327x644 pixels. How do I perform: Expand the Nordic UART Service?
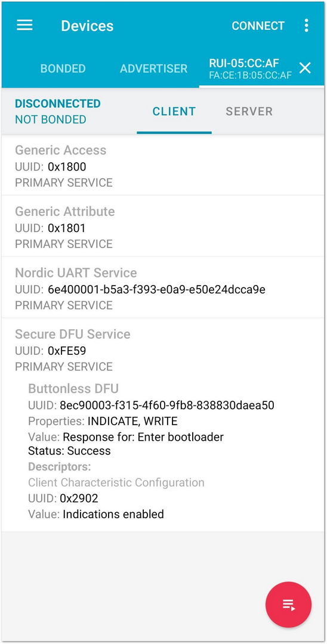(163, 289)
